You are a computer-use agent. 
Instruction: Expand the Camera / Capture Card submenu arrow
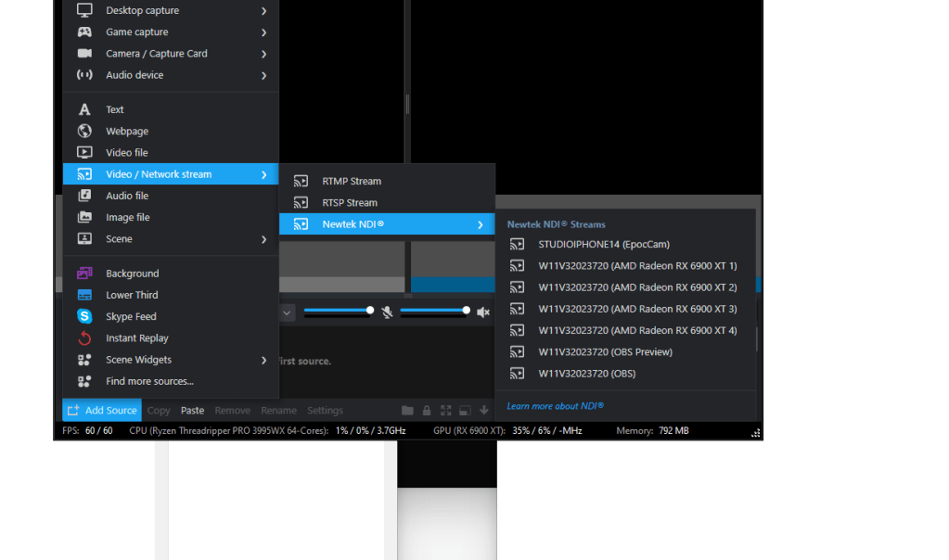tap(263, 54)
